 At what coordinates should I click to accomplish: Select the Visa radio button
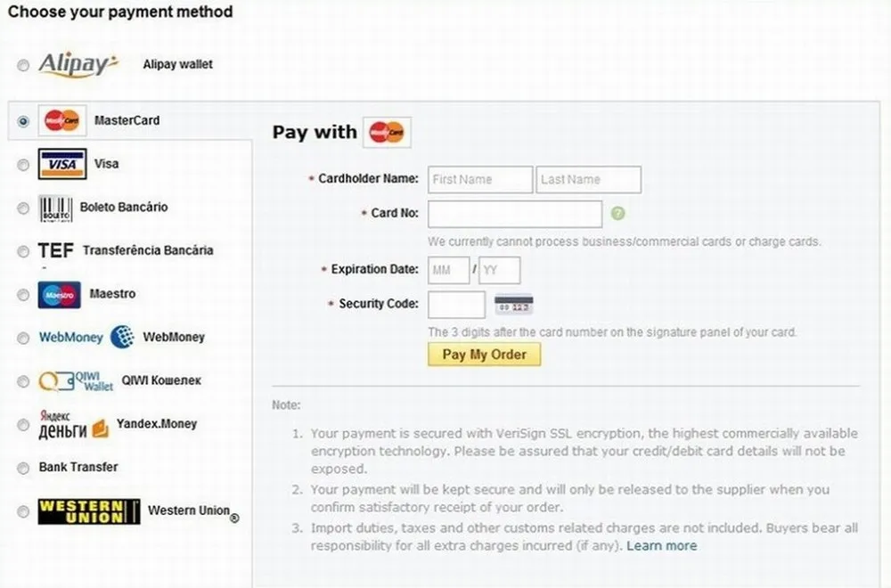[x=23, y=165]
